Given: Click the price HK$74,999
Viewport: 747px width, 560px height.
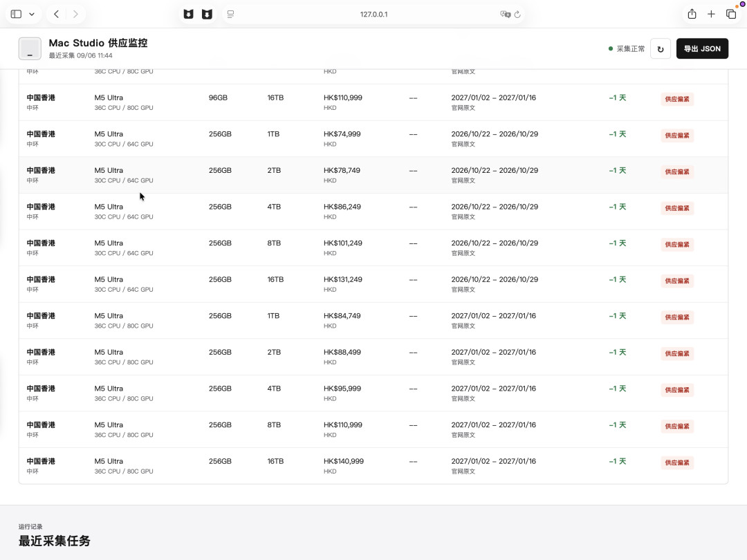Looking at the screenshot, I should tap(342, 134).
